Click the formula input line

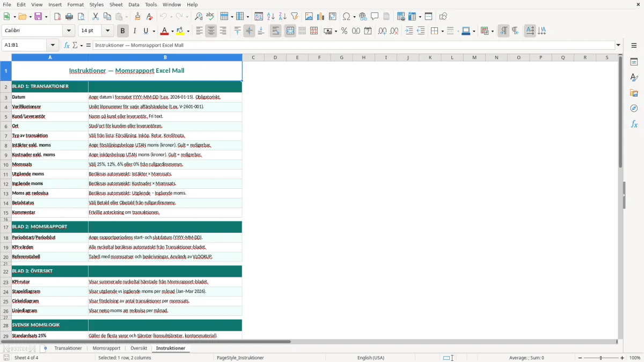click(354, 45)
